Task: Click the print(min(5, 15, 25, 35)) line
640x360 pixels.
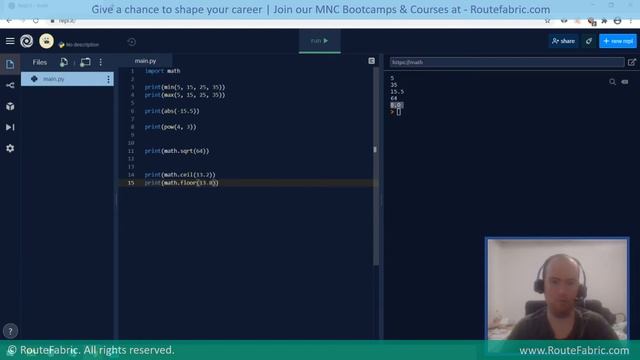Action: point(185,87)
